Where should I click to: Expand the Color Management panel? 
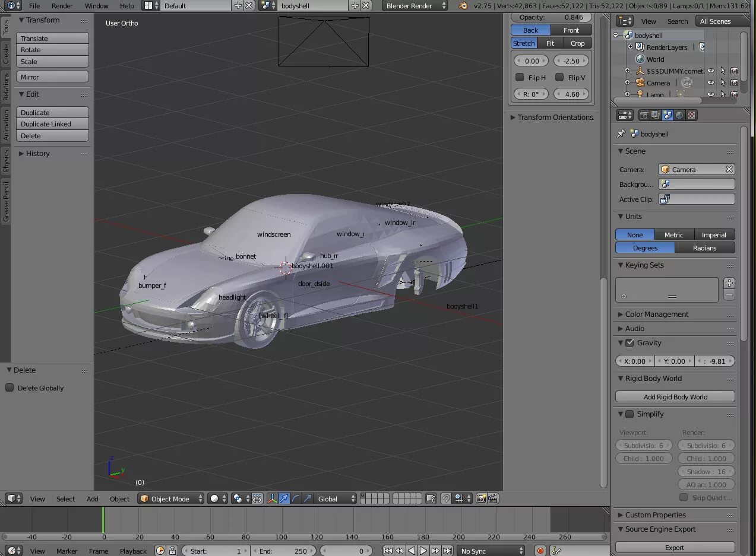tap(656, 314)
